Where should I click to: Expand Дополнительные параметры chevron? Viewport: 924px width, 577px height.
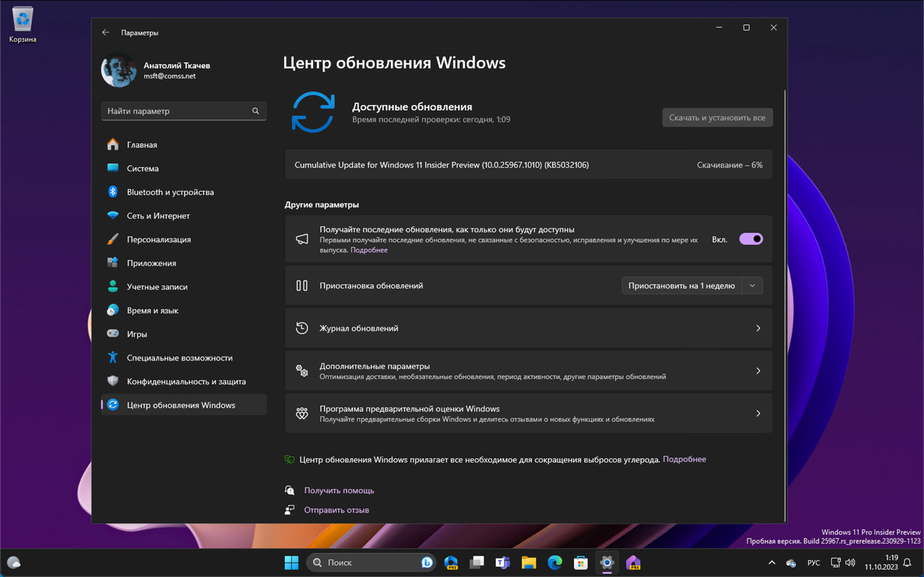(758, 371)
